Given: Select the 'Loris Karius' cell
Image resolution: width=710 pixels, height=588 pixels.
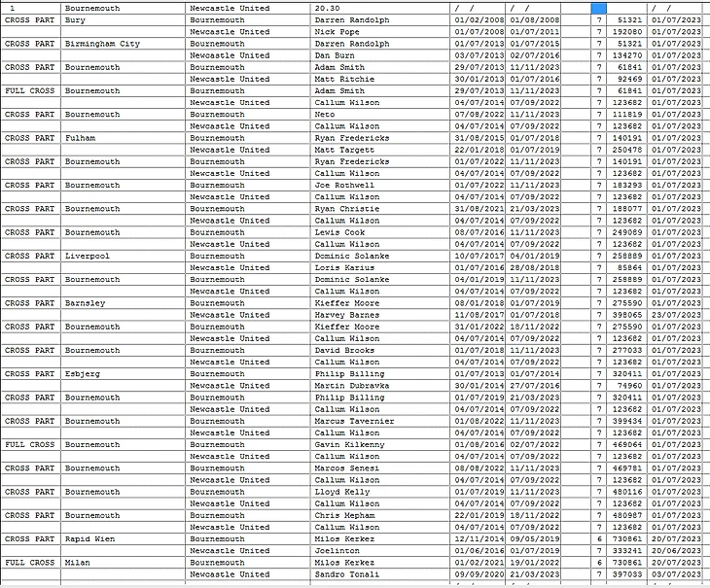Looking at the screenshot, I should [x=380, y=267].
